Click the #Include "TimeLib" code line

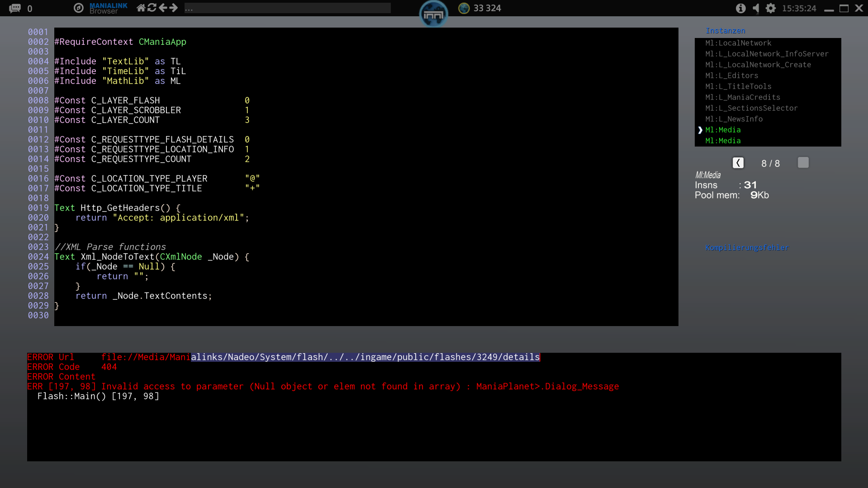pyautogui.click(x=120, y=71)
